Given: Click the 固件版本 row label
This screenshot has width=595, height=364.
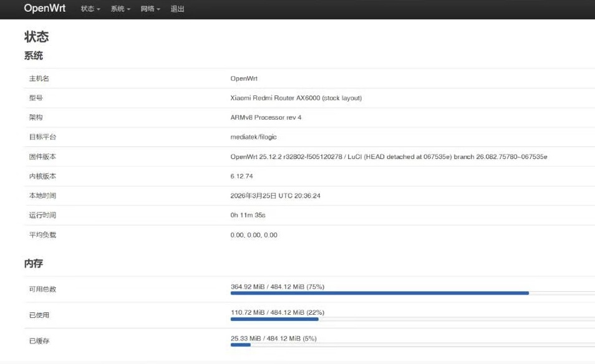Looking at the screenshot, I should coord(42,156).
